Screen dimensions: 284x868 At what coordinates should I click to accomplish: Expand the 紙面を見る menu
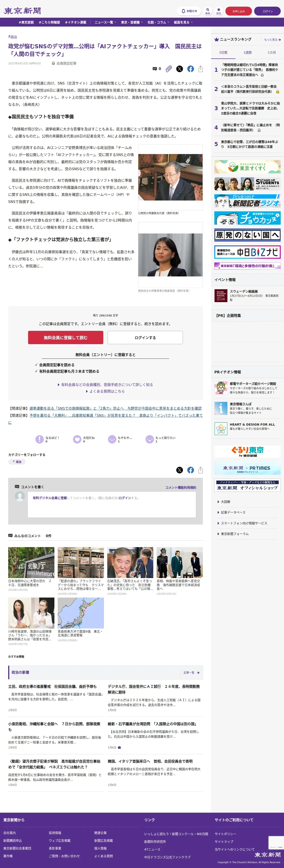pos(183,22)
